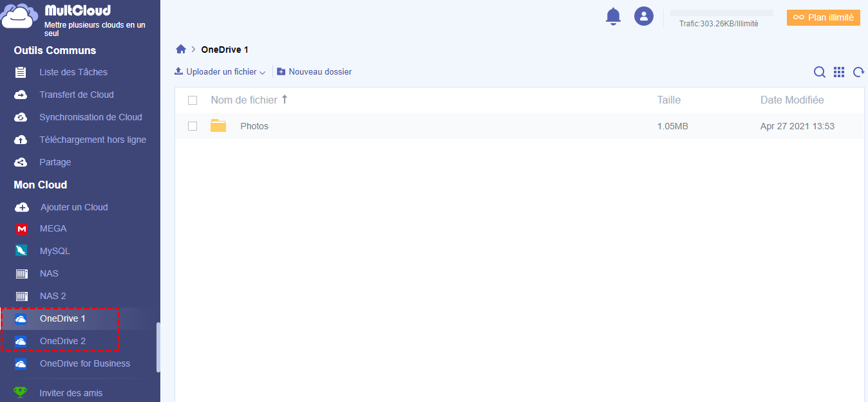Click the OneDrive 1 cloud icon
The height and width of the screenshot is (402, 868).
coord(21,319)
